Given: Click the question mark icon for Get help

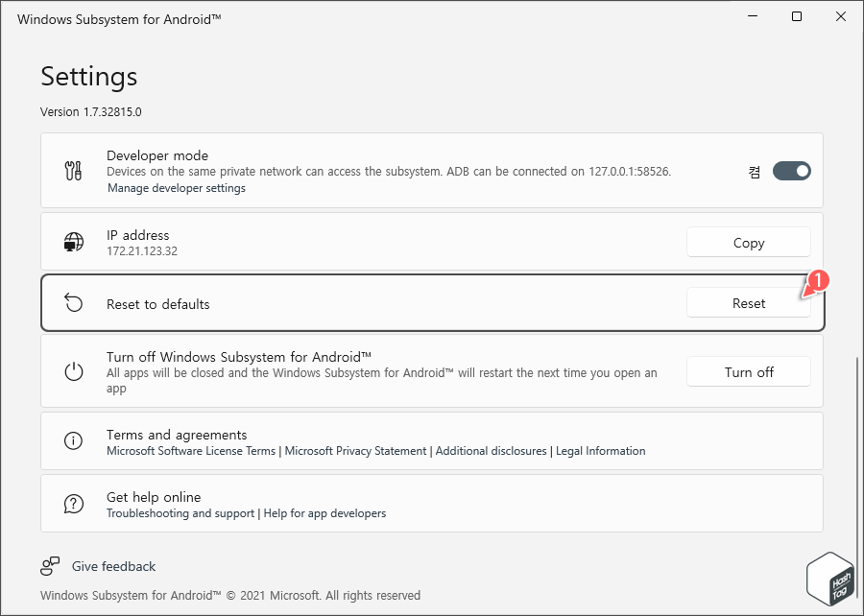Looking at the screenshot, I should [x=74, y=504].
